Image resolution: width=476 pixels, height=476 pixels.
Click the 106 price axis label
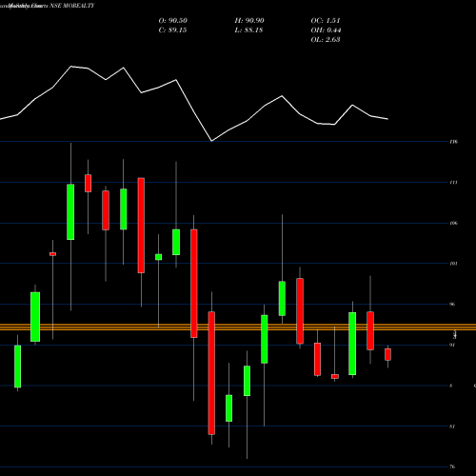click(453, 223)
